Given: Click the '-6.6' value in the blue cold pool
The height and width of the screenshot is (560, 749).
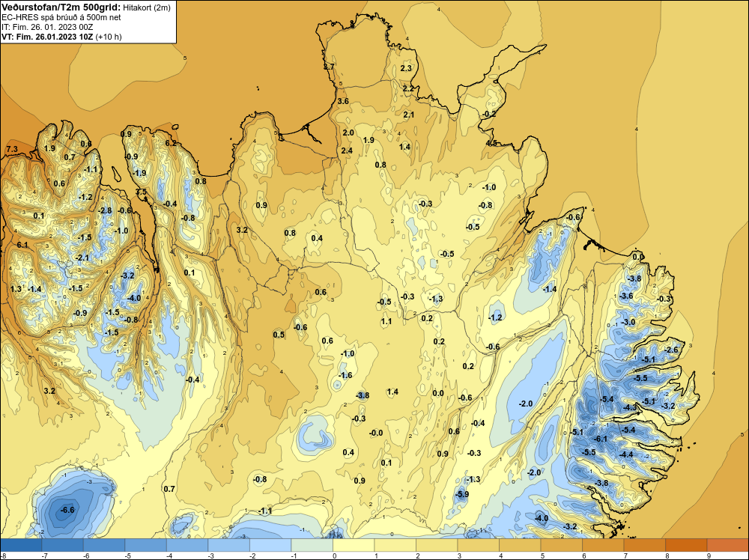Looking at the screenshot, I should pyautogui.click(x=67, y=510).
